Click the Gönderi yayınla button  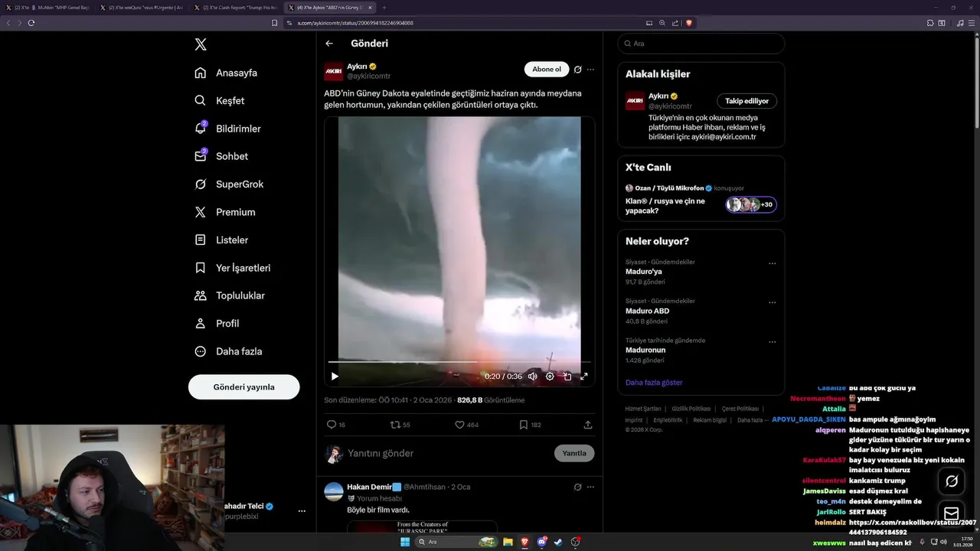point(243,387)
